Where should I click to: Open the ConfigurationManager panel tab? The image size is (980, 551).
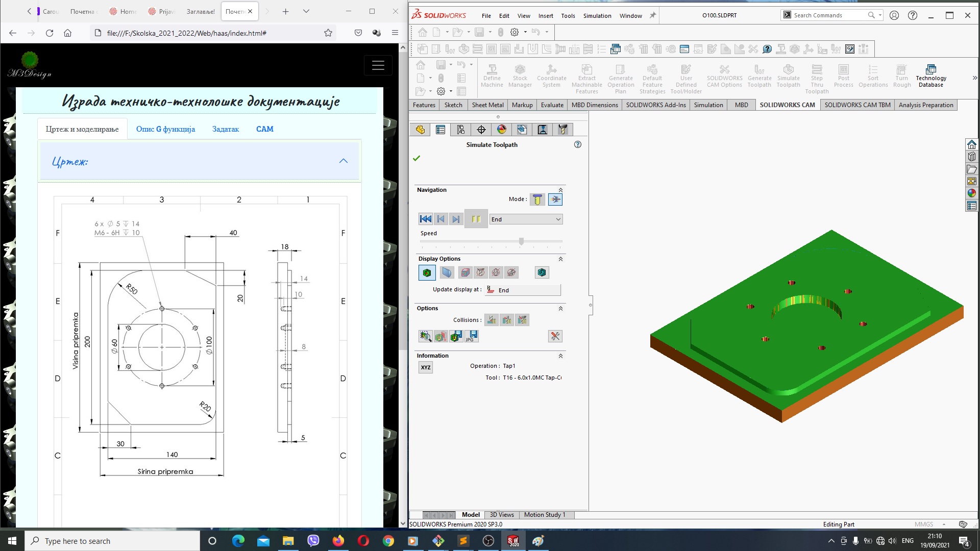(461, 130)
